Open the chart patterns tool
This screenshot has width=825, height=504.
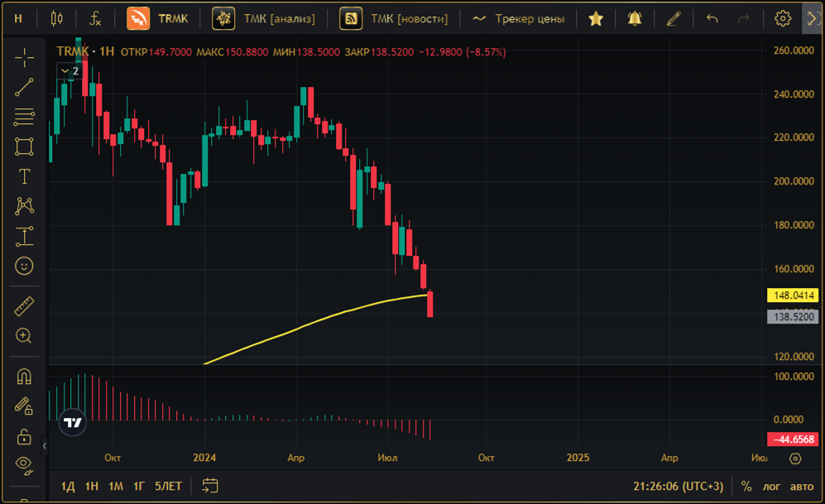click(x=24, y=206)
